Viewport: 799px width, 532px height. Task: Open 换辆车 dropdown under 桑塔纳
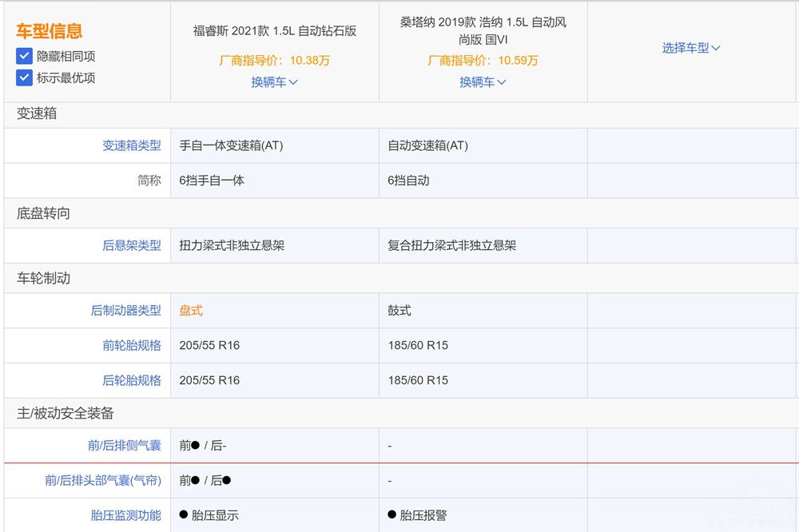tap(483, 81)
